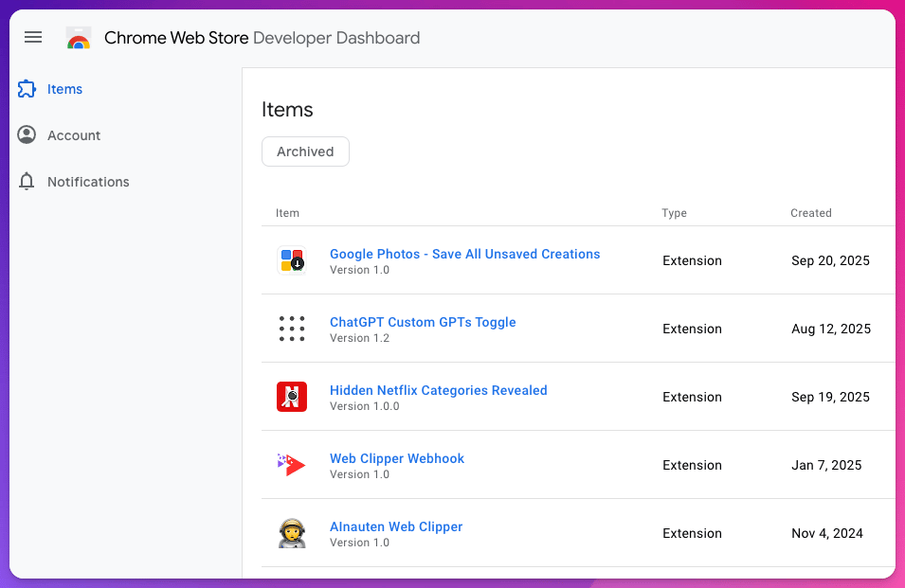Image resolution: width=905 pixels, height=588 pixels.
Task: Click the Chrome Web Store Developer Dashboard title
Action: [x=262, y=38]
